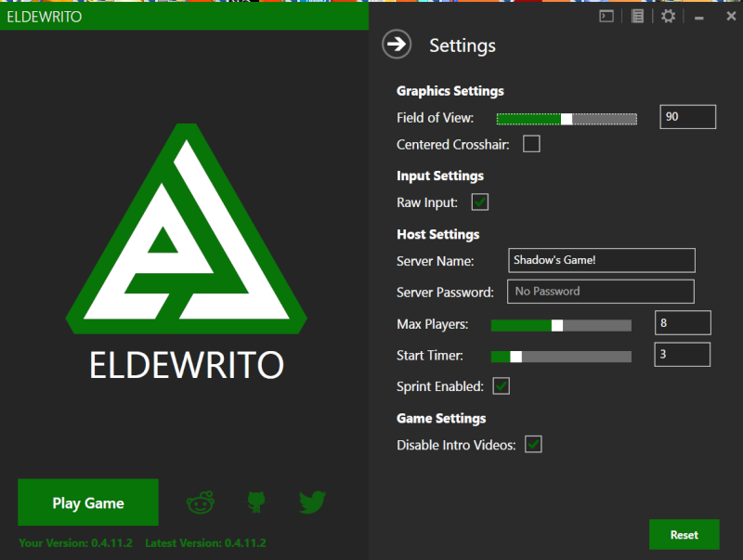
Task: Click the Start Timer slider
Action: (x=561, y=357)
